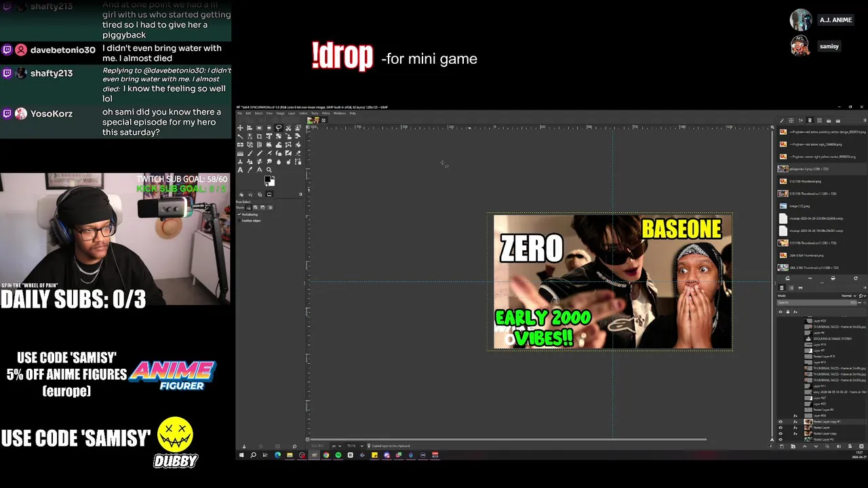
Task: Raise the selected layer up
Action: tap(805, 446)
